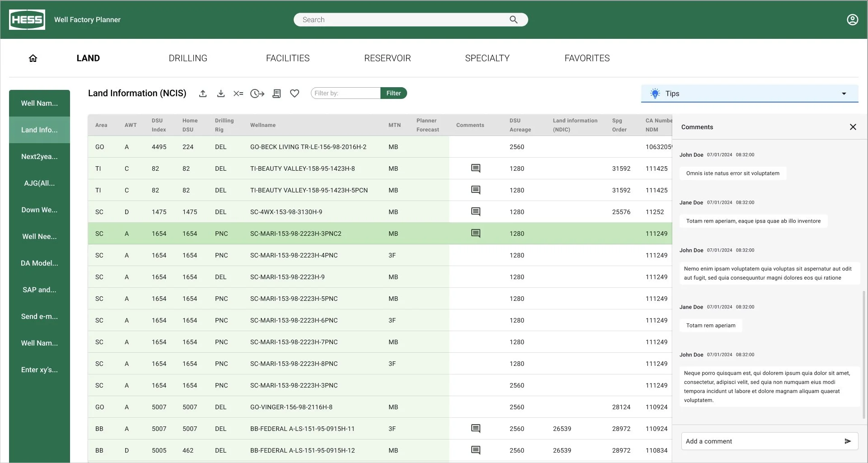Go to the home icon
The height and width of the screenshot is (463, 868).
(33, 58)
